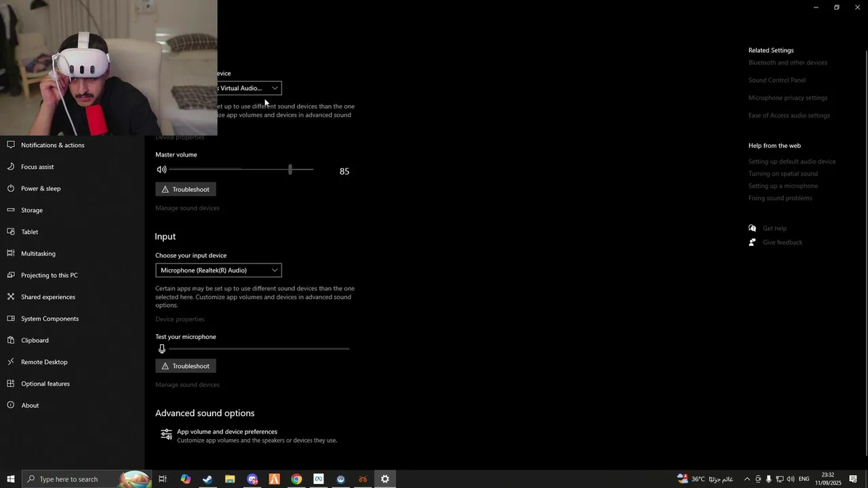The image size is (868, 488).
Task: Mute via master volume speaker icon
Action: pos(161,169)
